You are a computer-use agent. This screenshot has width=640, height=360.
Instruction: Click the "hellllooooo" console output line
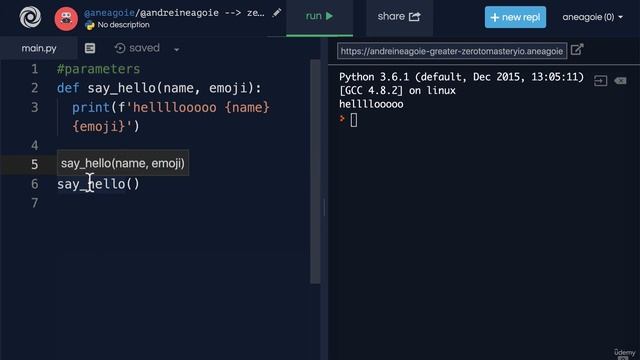(371, 104)
